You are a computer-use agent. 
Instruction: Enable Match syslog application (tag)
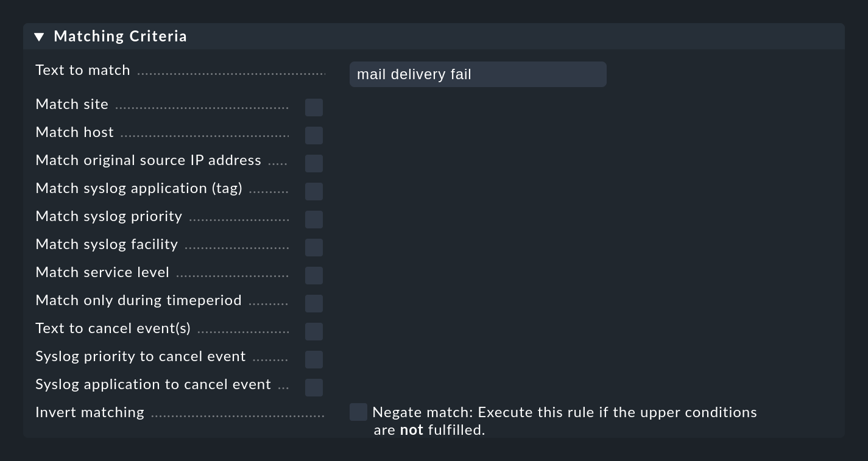(314, 191)
